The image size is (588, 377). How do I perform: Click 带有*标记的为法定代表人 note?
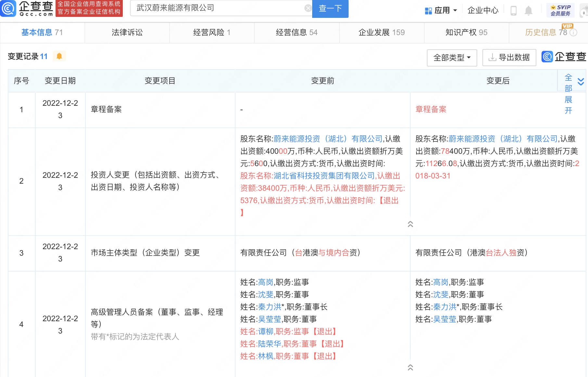[x=135, y=337]
